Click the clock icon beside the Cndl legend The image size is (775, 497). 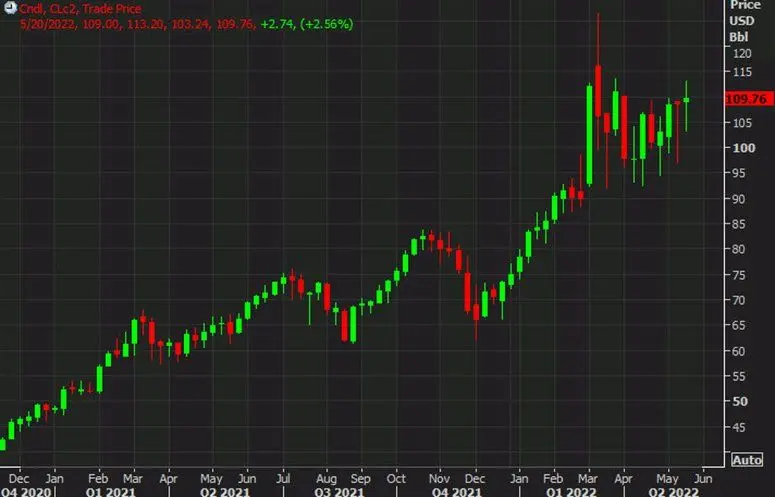pos(10,9)
